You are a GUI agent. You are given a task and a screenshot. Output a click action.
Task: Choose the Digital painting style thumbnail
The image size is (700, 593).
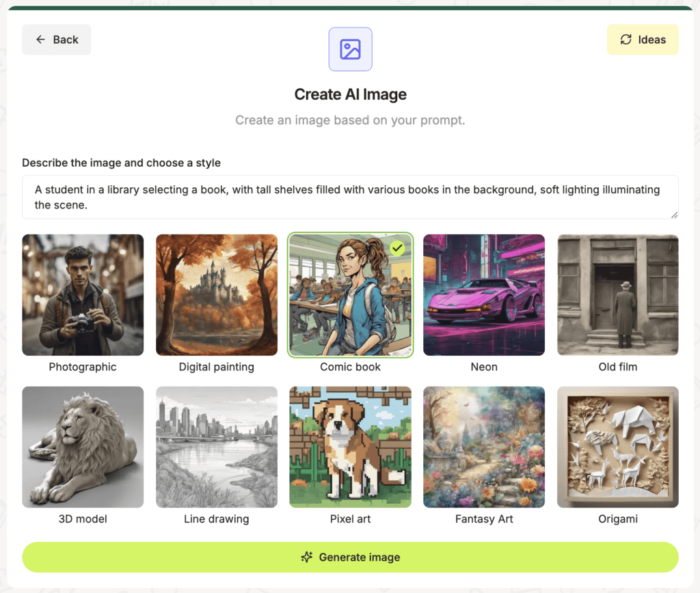tap(217, 295)
